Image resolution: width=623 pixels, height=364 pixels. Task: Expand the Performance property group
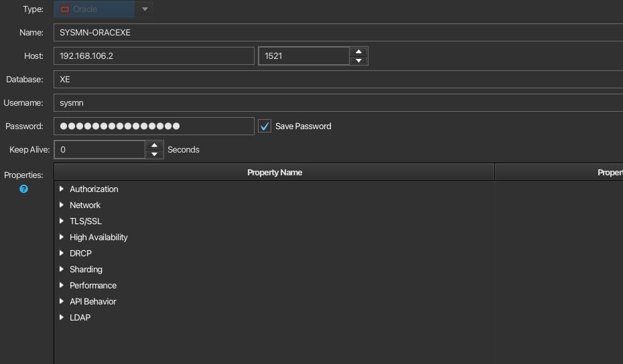coord(62,286)
